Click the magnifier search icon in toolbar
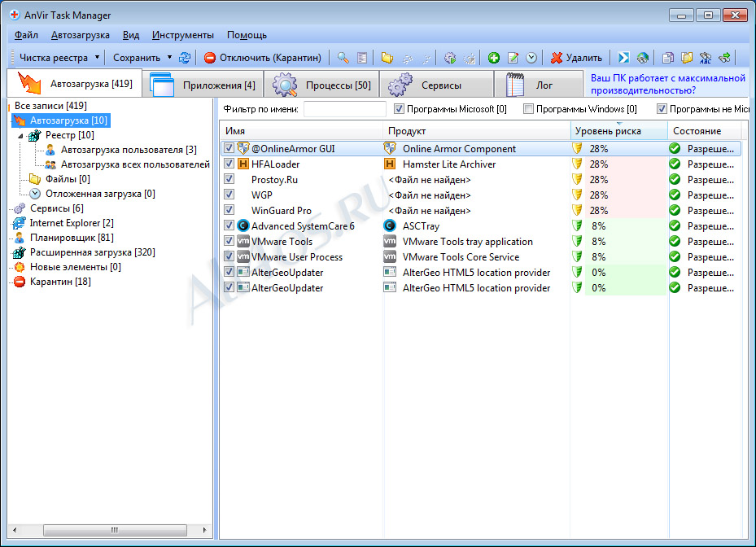The image size is (756, 547). (x=343, y=58)
